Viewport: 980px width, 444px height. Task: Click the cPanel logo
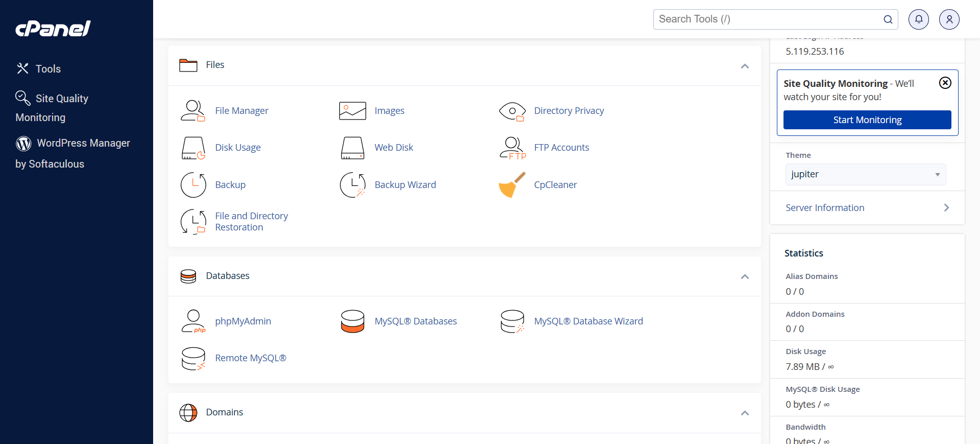click(53, 29)
